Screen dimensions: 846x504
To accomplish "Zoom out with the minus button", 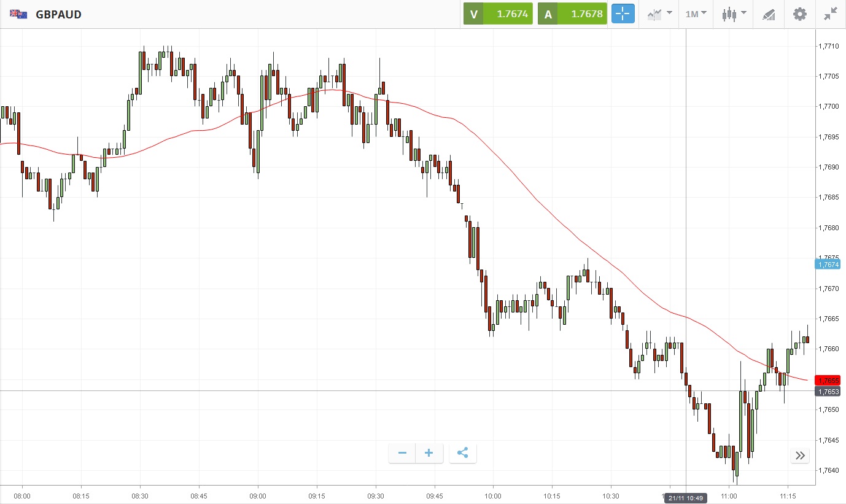I will click(x=402, y=454).
